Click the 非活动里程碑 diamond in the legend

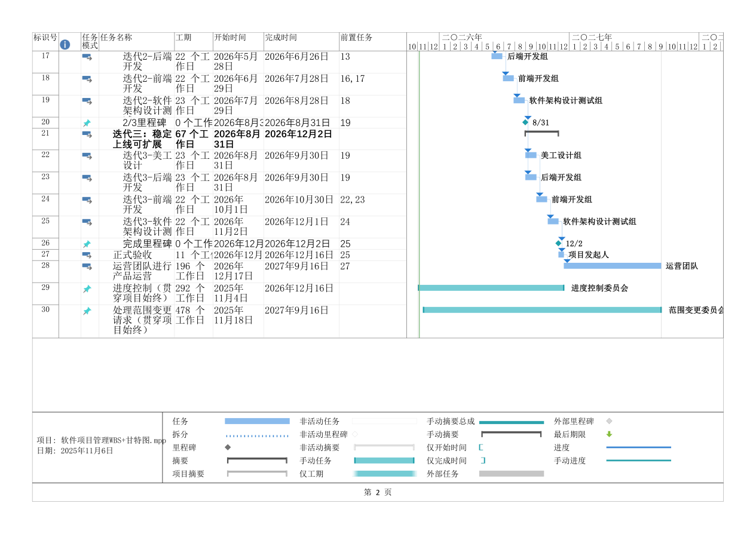tap(354, 434)
